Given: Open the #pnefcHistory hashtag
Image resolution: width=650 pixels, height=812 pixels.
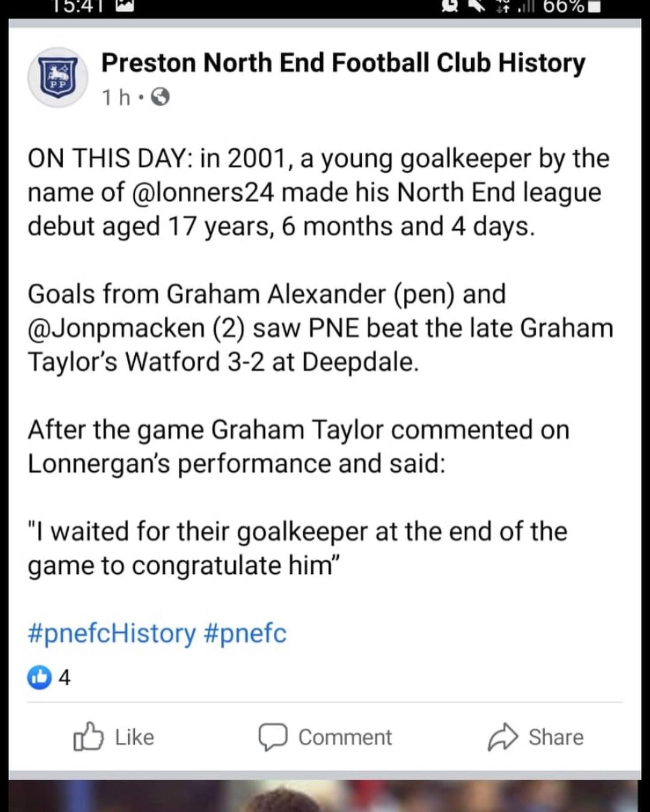Looking at the screenshot, I should tap(112, 633).
